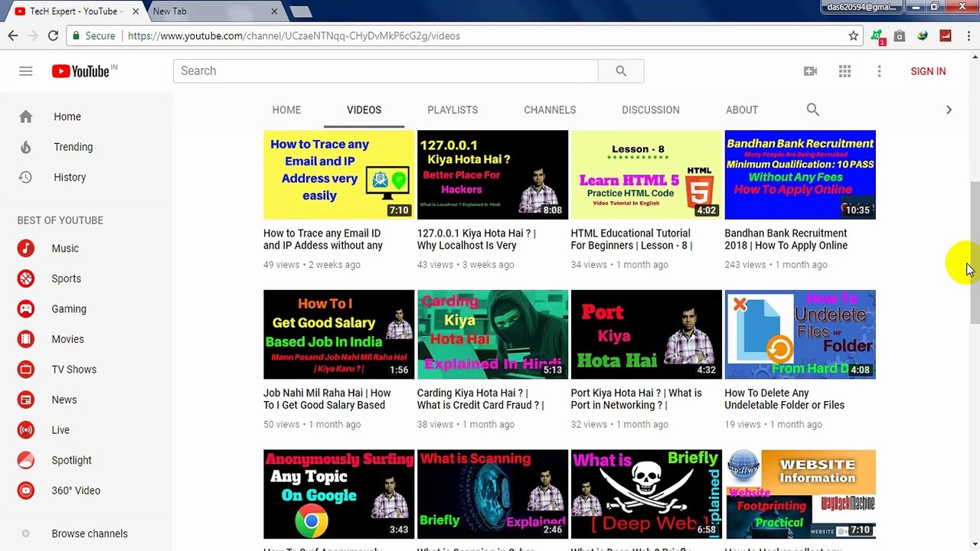Open the Trace Email and IP thumbnail
Screen dimensions: 980x551
pyautogui.click(x=338, y=174)
